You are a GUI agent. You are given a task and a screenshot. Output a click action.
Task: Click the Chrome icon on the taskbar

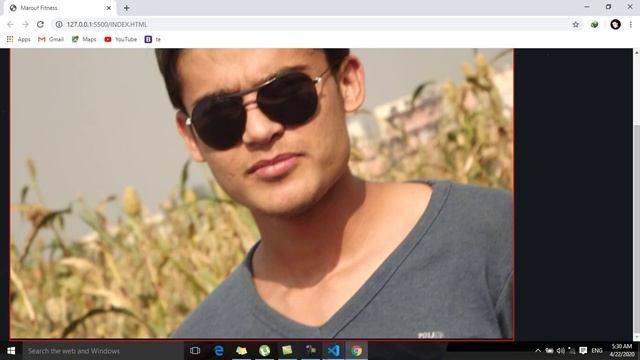(356, 351)
